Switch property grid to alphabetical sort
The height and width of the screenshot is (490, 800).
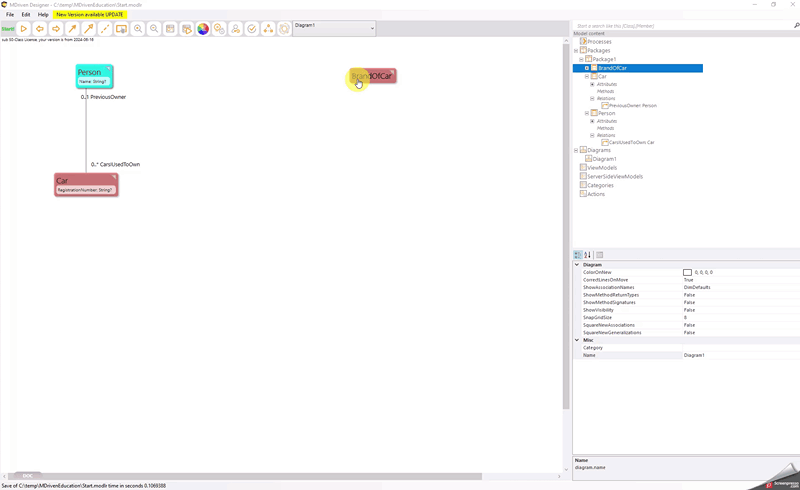coord(588,255)
